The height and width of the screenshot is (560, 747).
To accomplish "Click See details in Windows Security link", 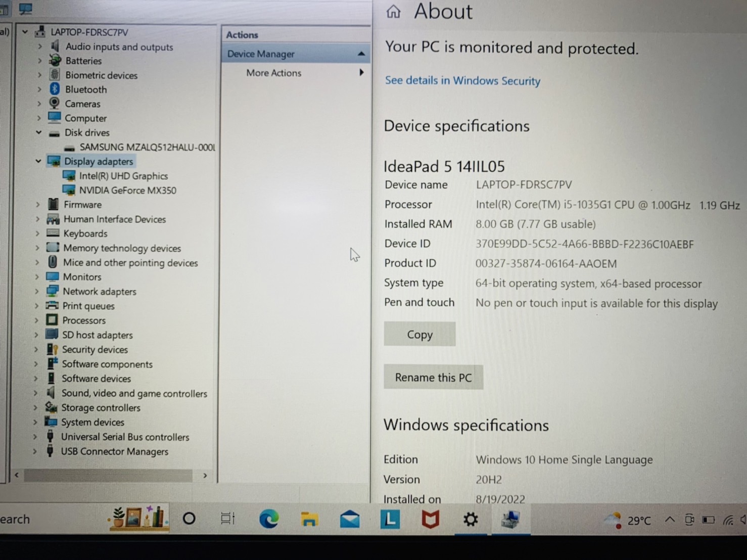I will [x=462, y=81].
